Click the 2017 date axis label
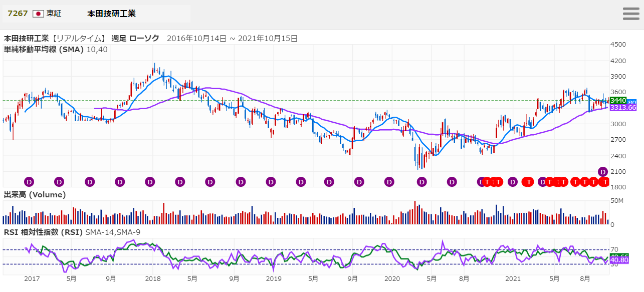The image size is (644, 292). [x=32, y=278]
